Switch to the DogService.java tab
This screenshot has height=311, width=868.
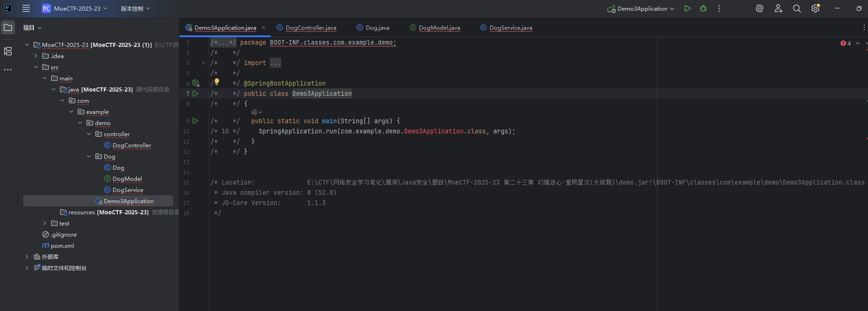pyautogui.click(x=511, y=28)
